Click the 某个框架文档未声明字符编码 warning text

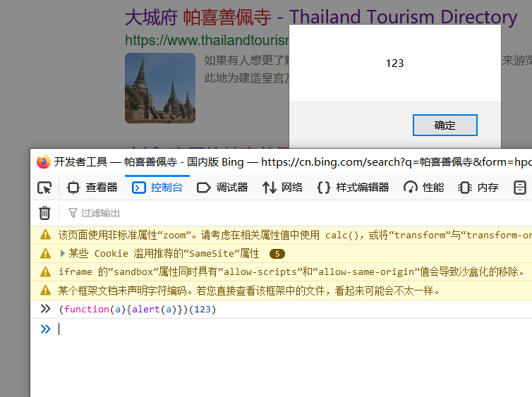click(x=248, y=291)
